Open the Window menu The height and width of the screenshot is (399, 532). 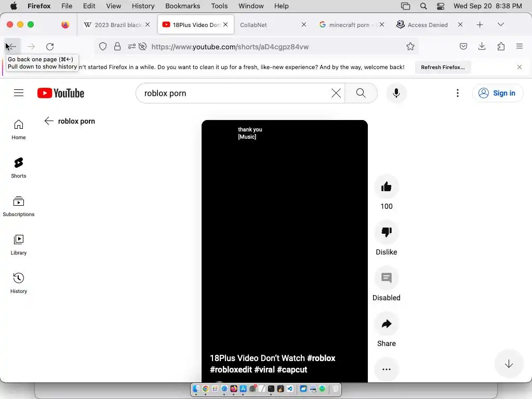click(x=251, y=6)
